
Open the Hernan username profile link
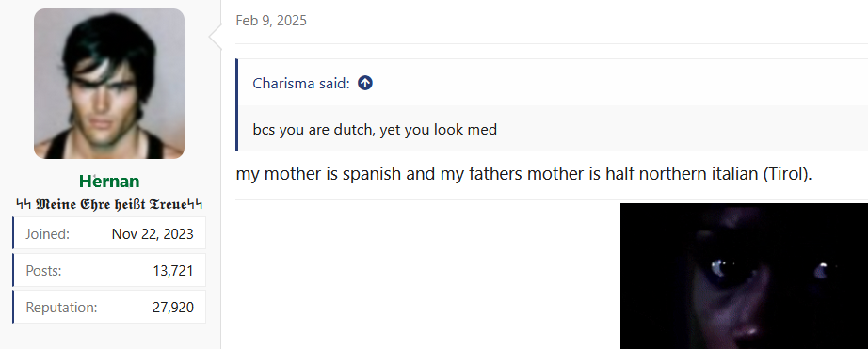point(109,182)
